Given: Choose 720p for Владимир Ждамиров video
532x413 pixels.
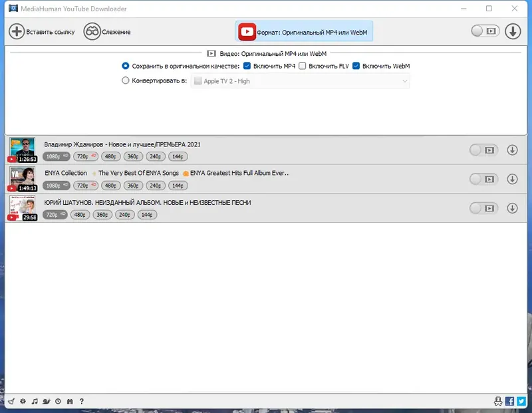Looking at the screenshot, I should point(86,156).
